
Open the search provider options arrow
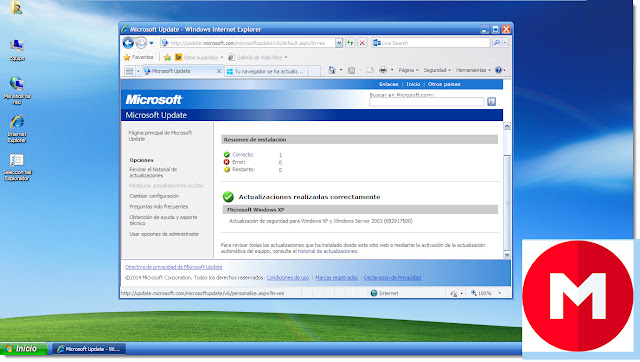coord(505,42)
